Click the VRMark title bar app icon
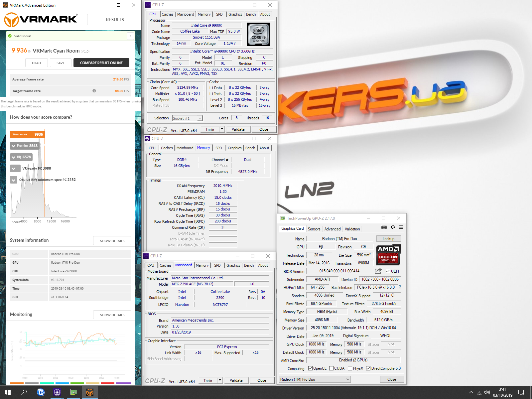 5,5
